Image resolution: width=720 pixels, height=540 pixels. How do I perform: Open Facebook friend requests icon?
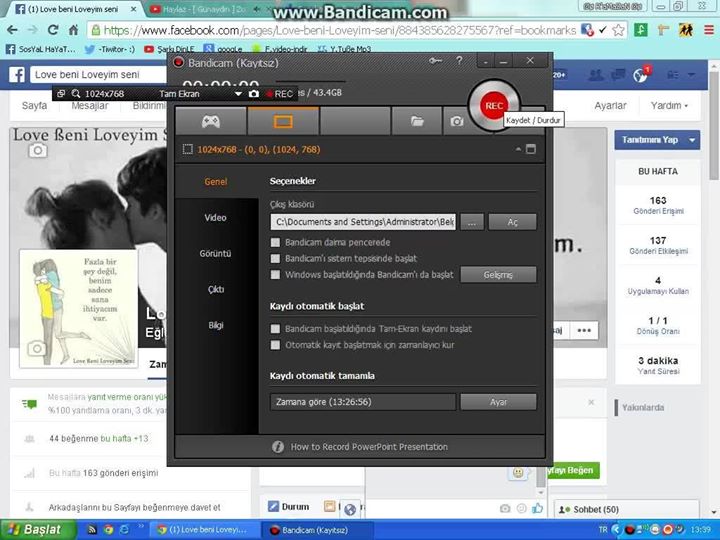tap(596, 75)
